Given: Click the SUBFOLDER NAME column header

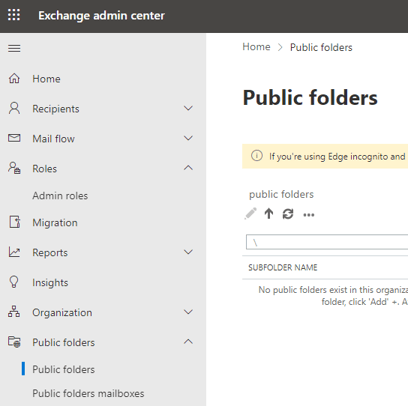Looking at the screenshot, I should pos(283,267).
